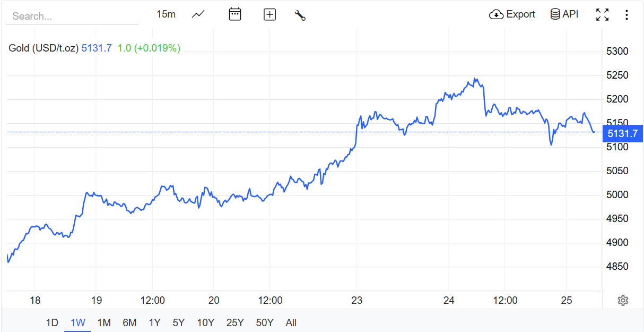Expand the 15m interval dropdown
644x332 pixels.
[x=166, y=14]
